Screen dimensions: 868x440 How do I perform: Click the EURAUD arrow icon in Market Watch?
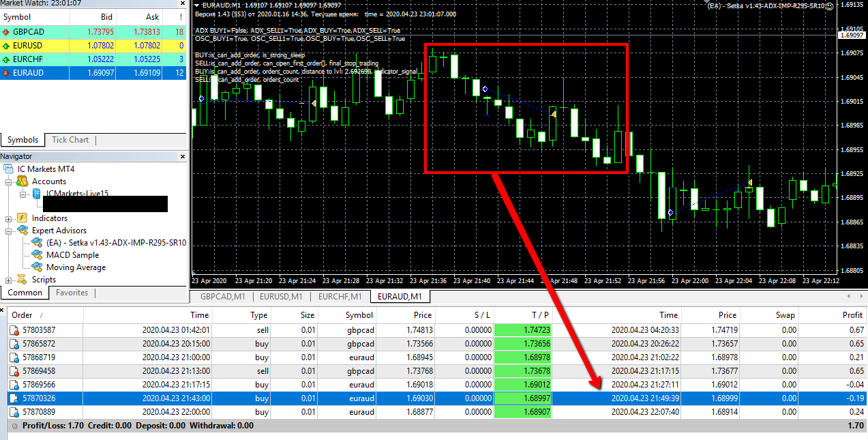[x=6, y=73]
